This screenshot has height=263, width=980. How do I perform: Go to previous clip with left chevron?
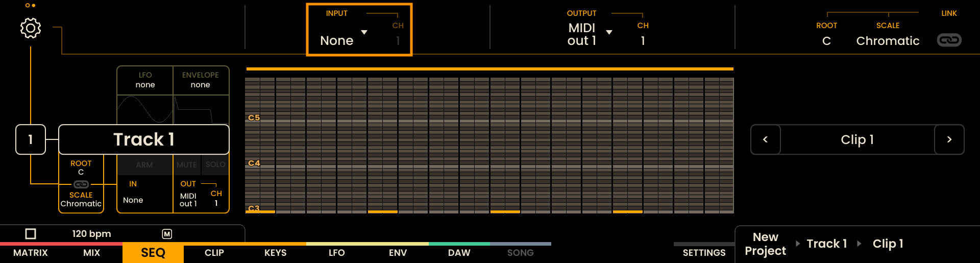[765, 139]
